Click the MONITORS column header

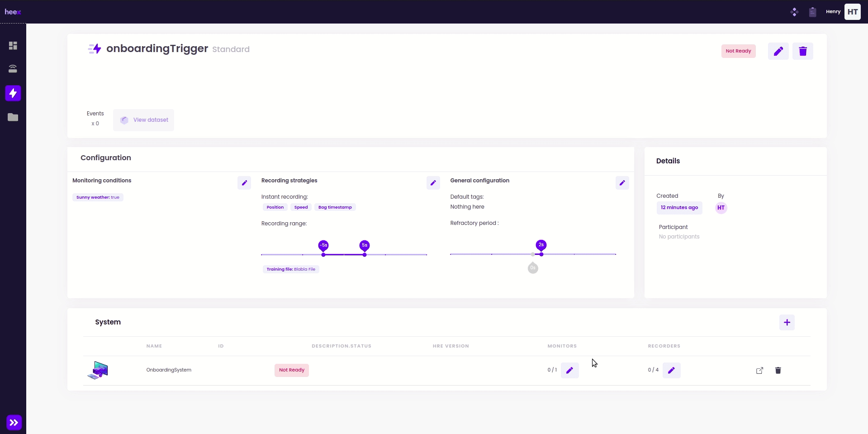click(x=562, y=346)
